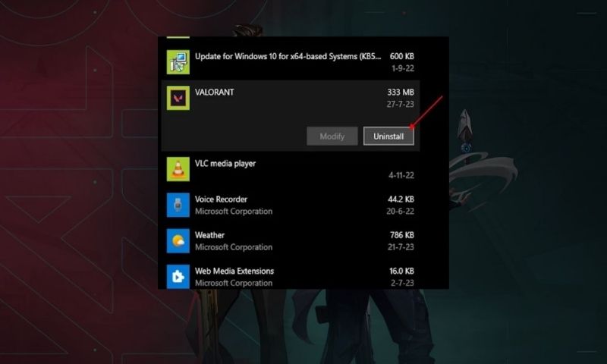Click the greyed Modify button

[x=332, y=136]
